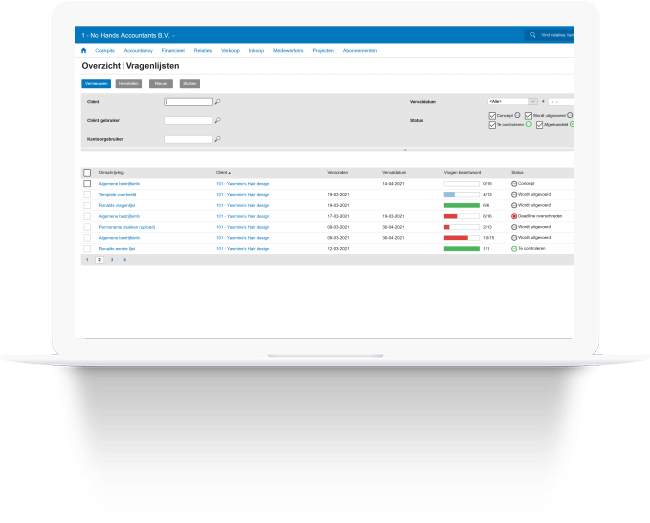
Task: Focus the Kantoorgebruiker input field
Action: click(188, 139)
